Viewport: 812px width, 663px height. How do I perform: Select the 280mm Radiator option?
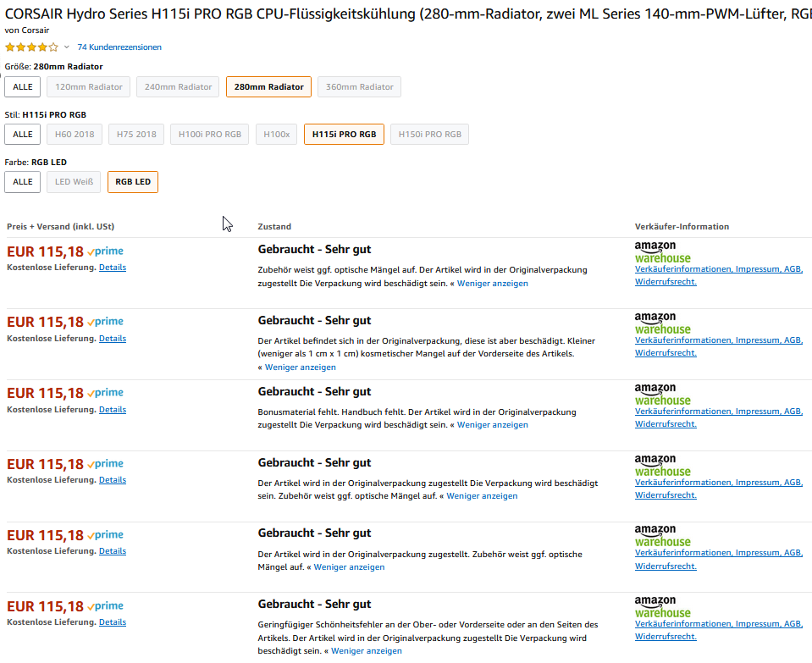click(268, 87)
